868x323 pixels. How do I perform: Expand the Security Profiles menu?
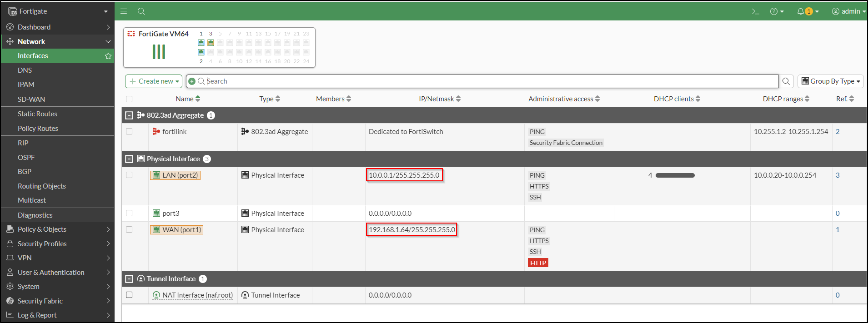point(57,244)
